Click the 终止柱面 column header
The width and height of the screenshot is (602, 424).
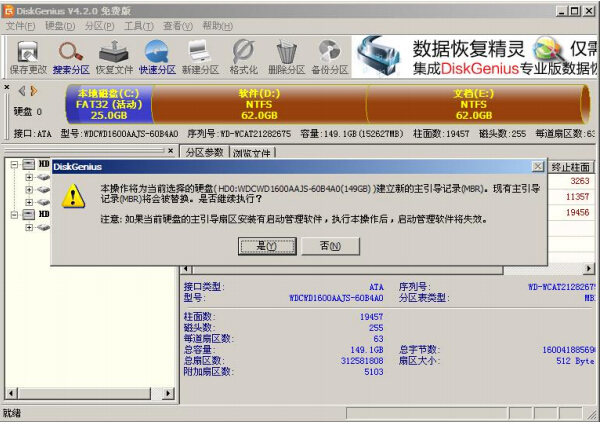571,167
